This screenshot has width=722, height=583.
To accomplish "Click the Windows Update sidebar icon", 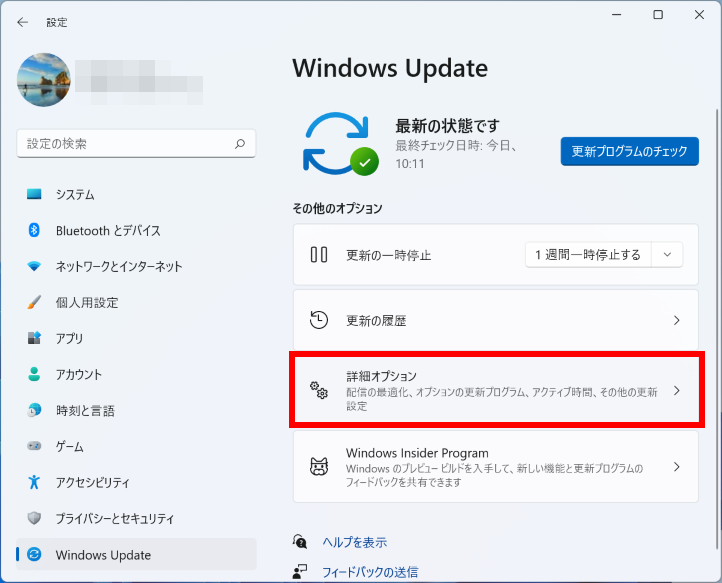I will (34, 554).
